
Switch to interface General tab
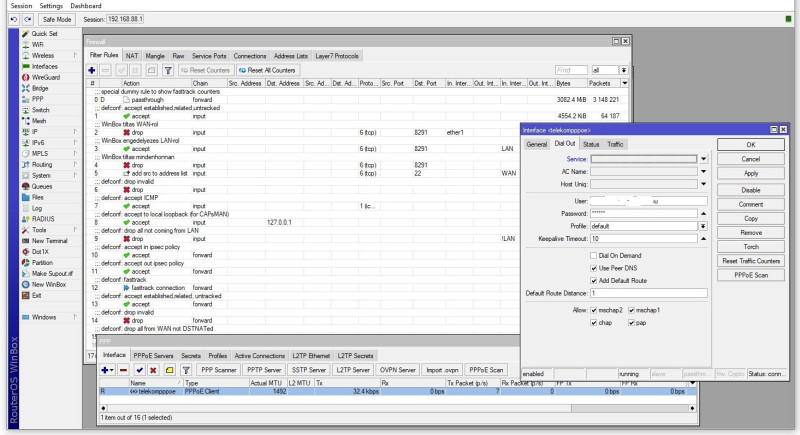click(x=537, y=144)
